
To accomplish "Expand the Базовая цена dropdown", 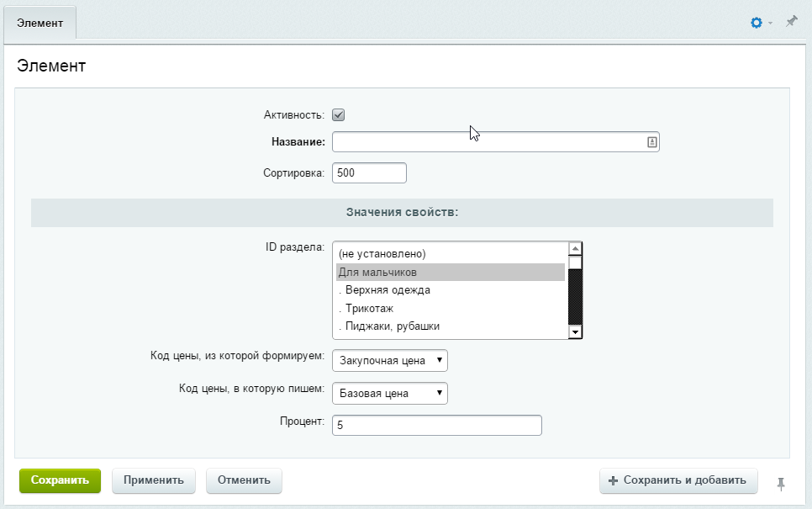I will coord(390,394).
